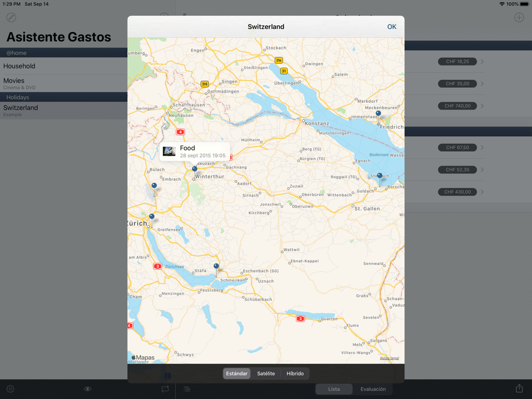
Task: Tap the list lines icon beside Lista
Action: tap(187, 389)
